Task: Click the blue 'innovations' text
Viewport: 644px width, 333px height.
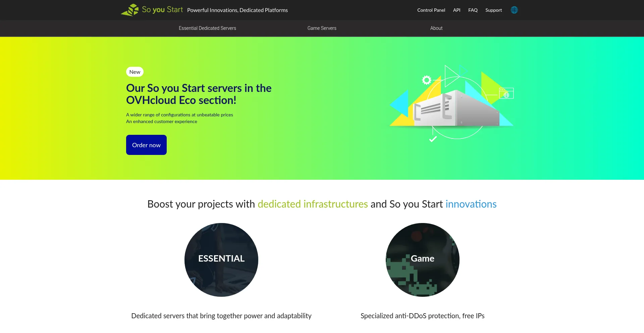Action: [471, 204]
